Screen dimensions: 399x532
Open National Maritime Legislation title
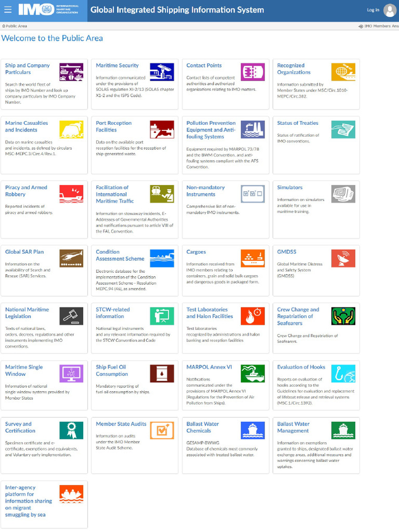27,313
